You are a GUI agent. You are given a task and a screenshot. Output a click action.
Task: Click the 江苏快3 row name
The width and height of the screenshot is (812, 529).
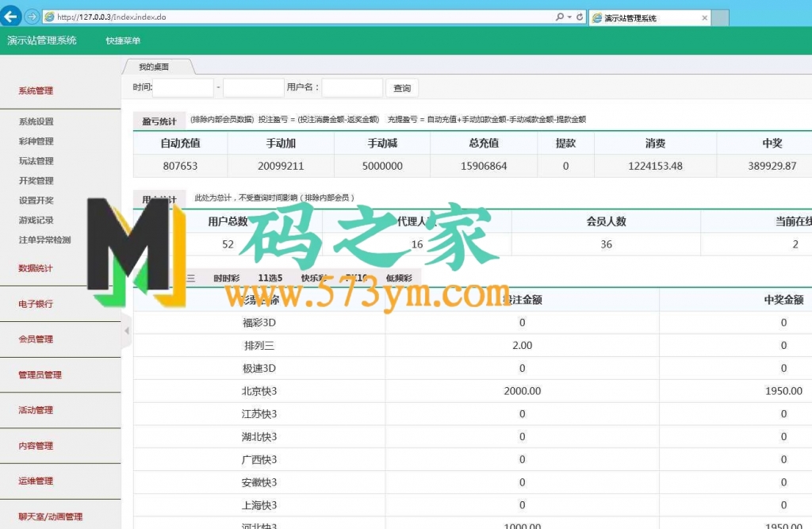coord(259,414)
